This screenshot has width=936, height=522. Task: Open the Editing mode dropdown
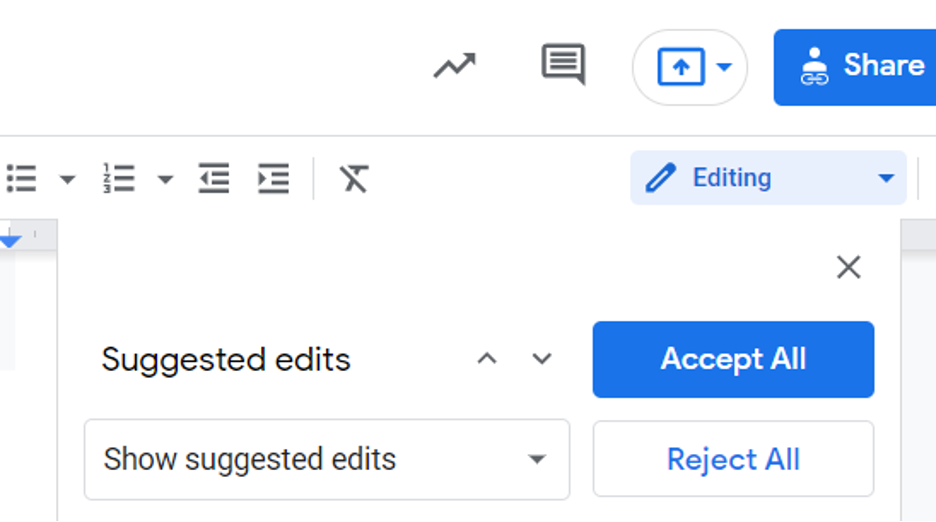[x=768, y=178]
